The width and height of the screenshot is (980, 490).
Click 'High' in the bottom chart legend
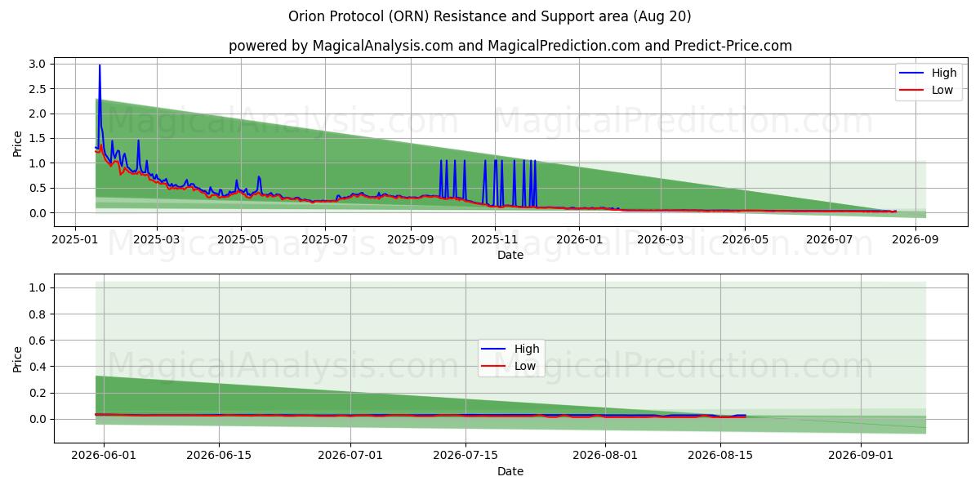[x=528, y=349]
